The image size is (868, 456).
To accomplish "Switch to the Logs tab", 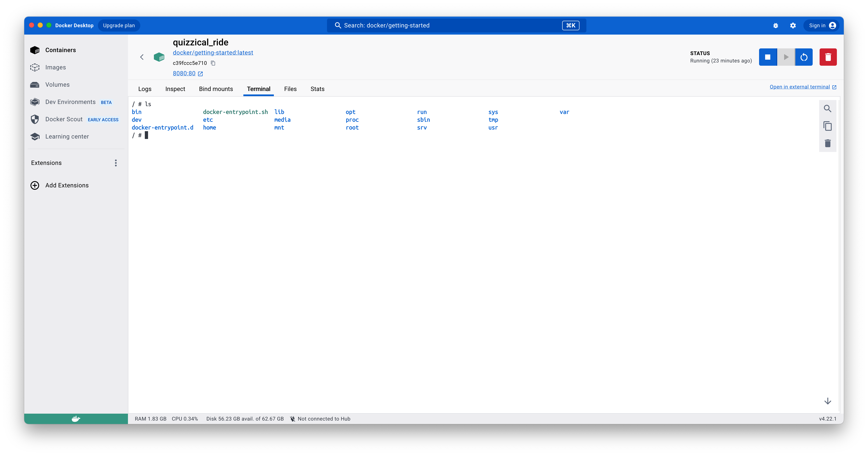I will [x=145, y=89].
